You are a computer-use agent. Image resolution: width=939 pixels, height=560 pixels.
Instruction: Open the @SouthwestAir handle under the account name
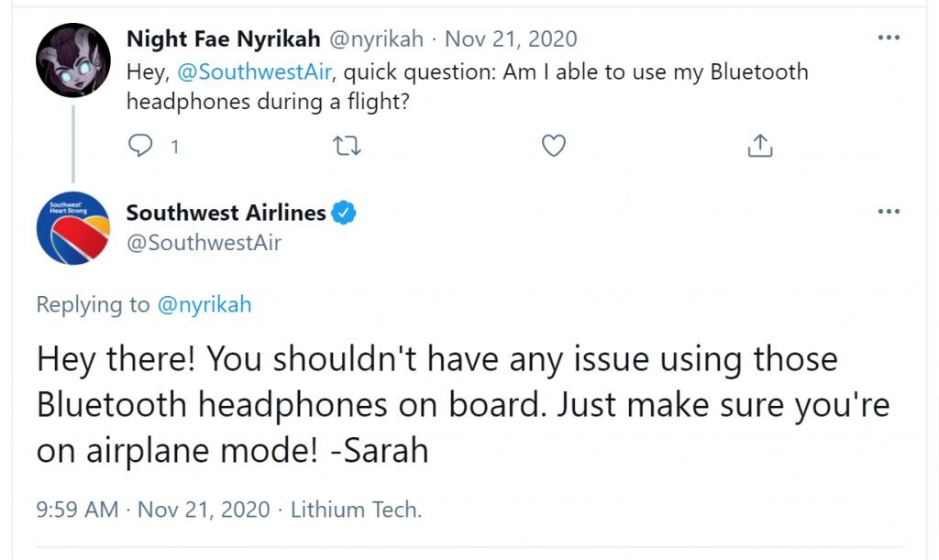(204, 242)
